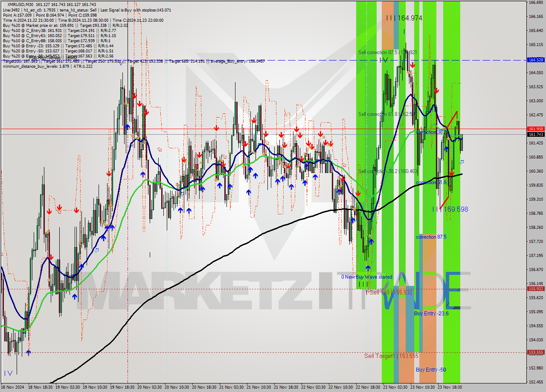Click the 154.030 price axis value

(536, 340)
